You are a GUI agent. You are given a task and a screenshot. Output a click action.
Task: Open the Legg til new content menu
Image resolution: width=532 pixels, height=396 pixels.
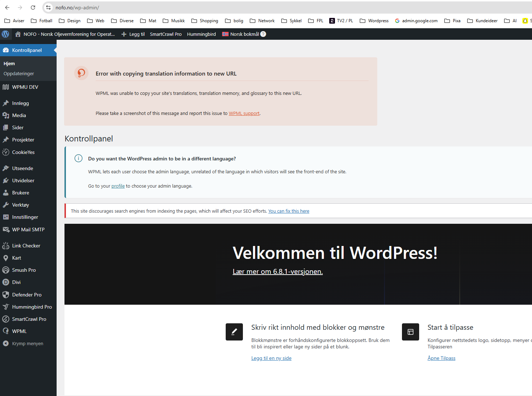tap(133, 34)
